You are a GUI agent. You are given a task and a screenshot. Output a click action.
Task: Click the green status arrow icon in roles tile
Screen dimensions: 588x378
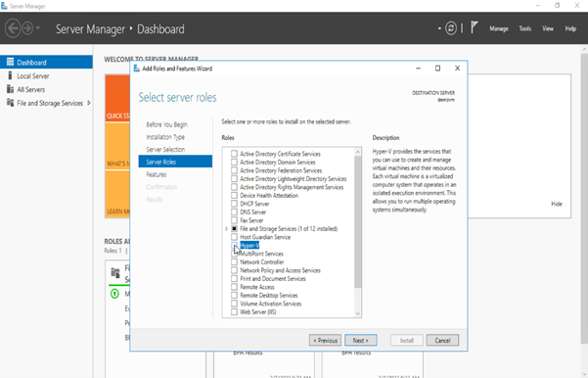[x=114, y=294]
